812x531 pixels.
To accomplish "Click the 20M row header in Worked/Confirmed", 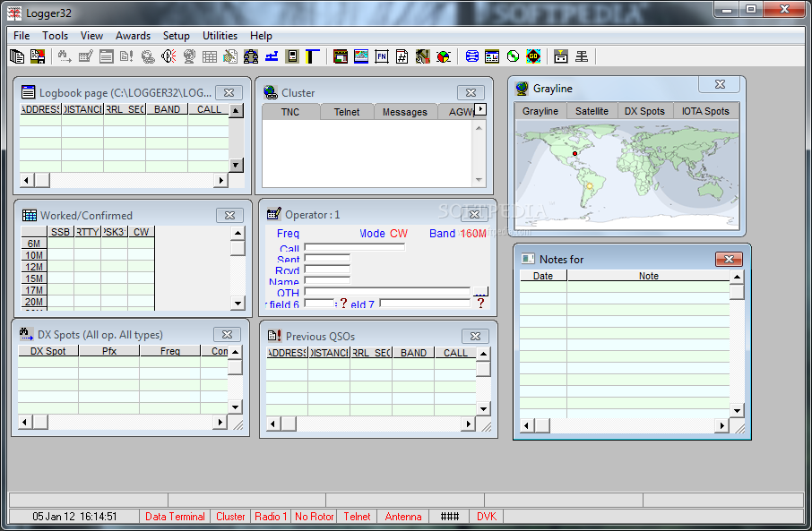I will (34, 302).
